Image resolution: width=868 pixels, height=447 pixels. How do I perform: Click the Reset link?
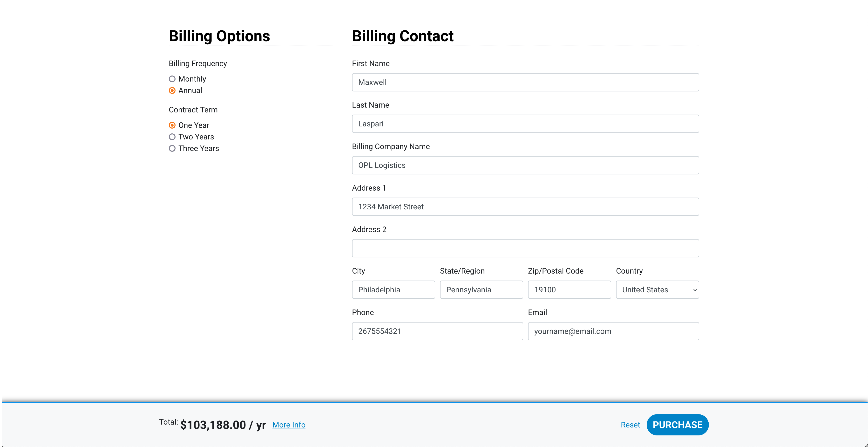point(630,425)
